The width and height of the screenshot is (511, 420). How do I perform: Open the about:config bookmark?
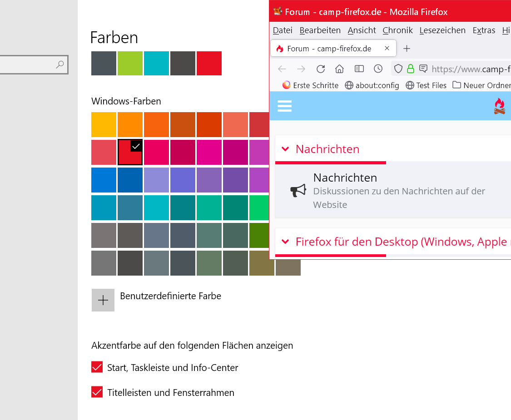[x=372, y=85]
